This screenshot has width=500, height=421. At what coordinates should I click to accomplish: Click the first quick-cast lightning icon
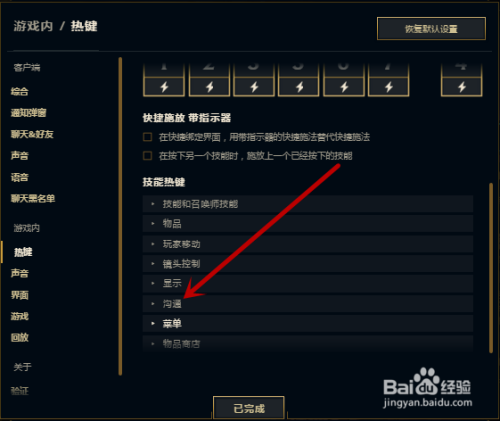164,87
